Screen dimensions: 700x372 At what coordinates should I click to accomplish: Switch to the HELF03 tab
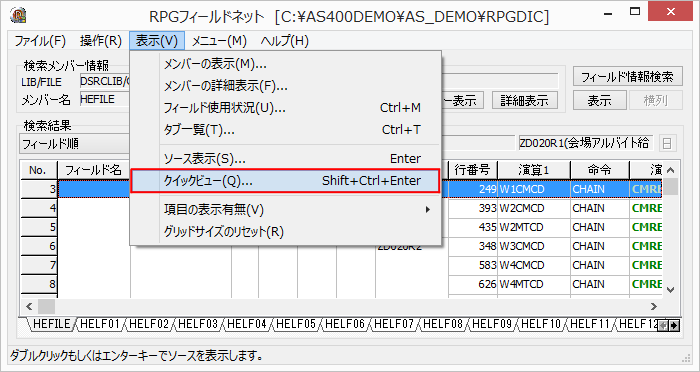(198, 325)
